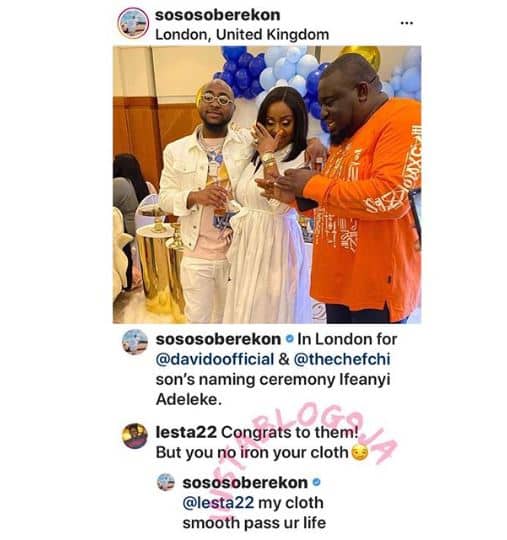Screen dimensions: 507x540
Task: Tap the reply text 'smooth pass ur life'
Action: point(254,523)
